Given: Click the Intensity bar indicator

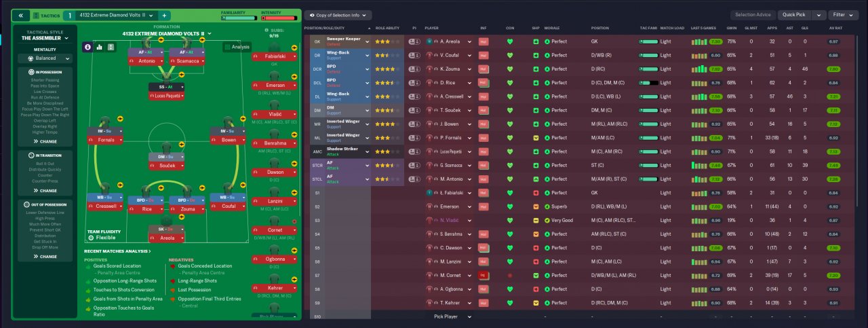Looking at the screenshot, I should point(280,18).
